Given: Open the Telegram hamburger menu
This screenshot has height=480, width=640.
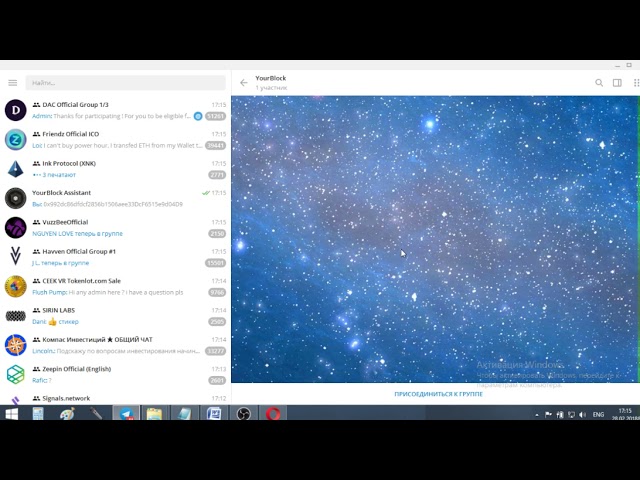Looking at the screenshot, I should (x=13, y=83).
